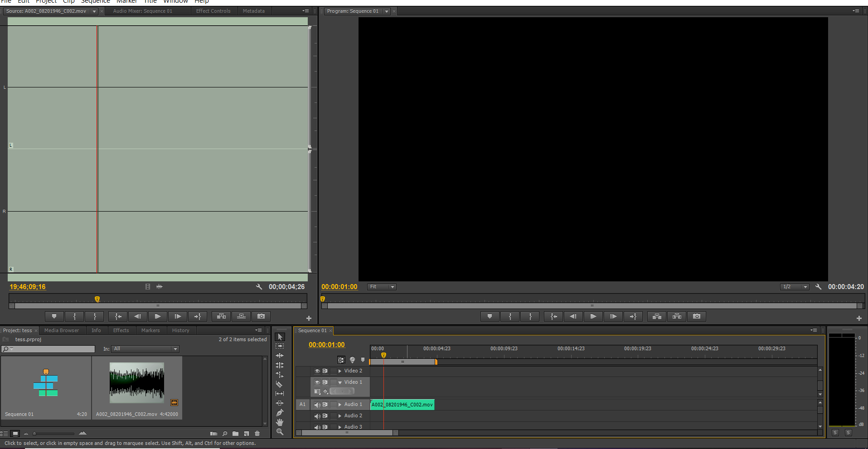Click New Item icon in Project panel
The height and width of the screenshot is (449, 868).
[x=246, y=434]
